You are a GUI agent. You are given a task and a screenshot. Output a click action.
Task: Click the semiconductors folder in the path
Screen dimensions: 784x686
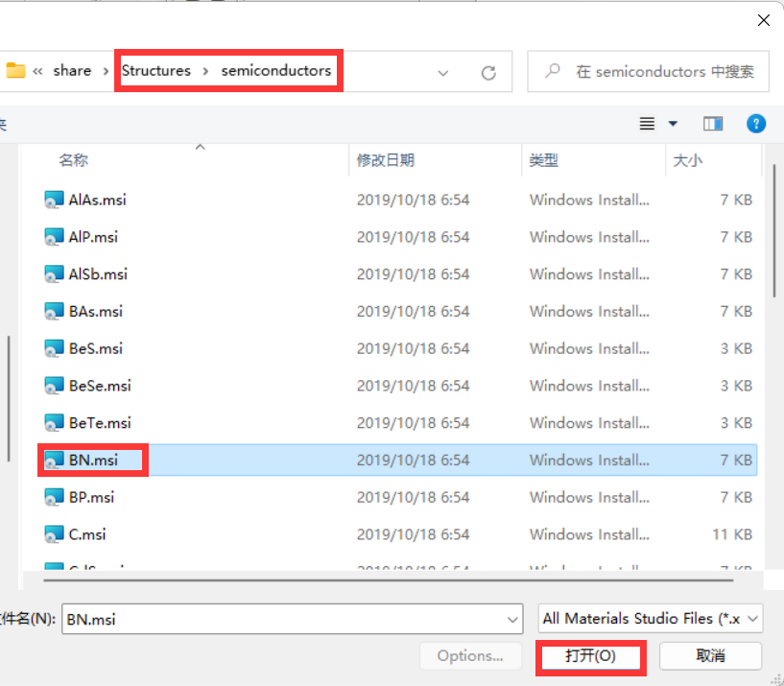[276, 70]
